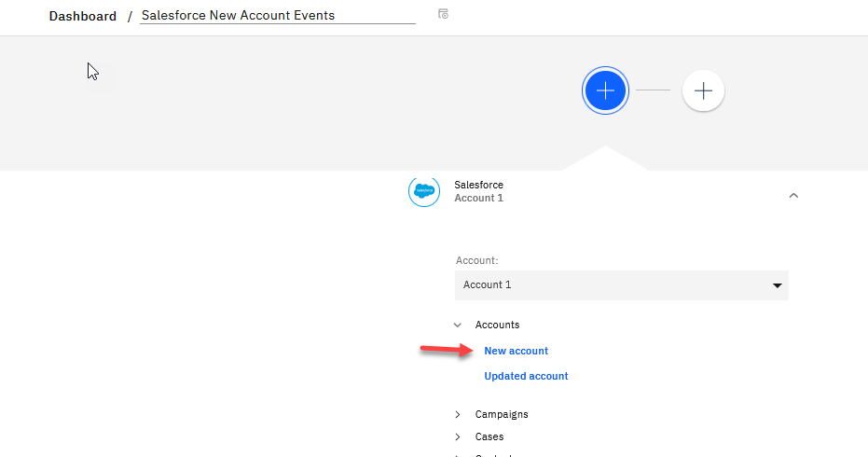Click the black arrow on the Account dropdown

point(777,285)
